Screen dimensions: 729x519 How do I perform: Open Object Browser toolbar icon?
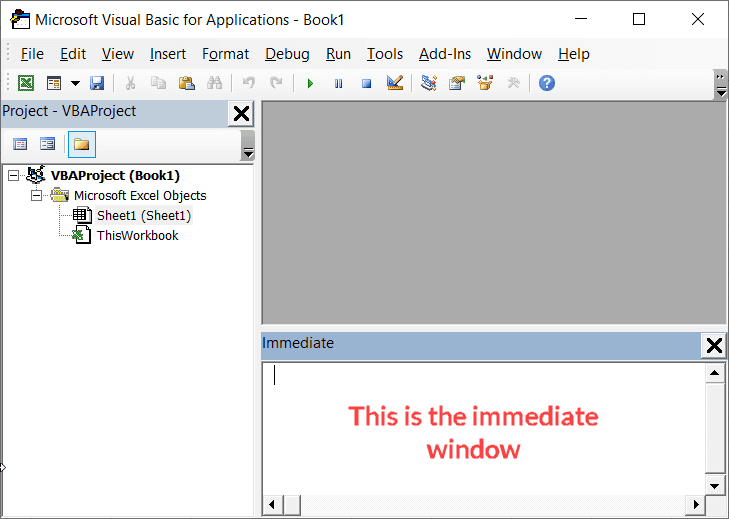(x=485, y=83)
